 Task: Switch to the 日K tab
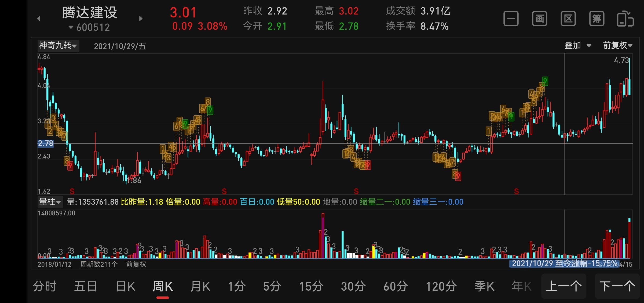[x=126, y=286]
